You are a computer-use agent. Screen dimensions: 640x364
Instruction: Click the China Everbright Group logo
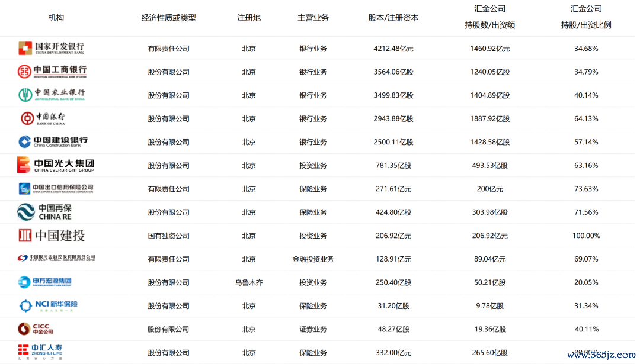[56, 165]
